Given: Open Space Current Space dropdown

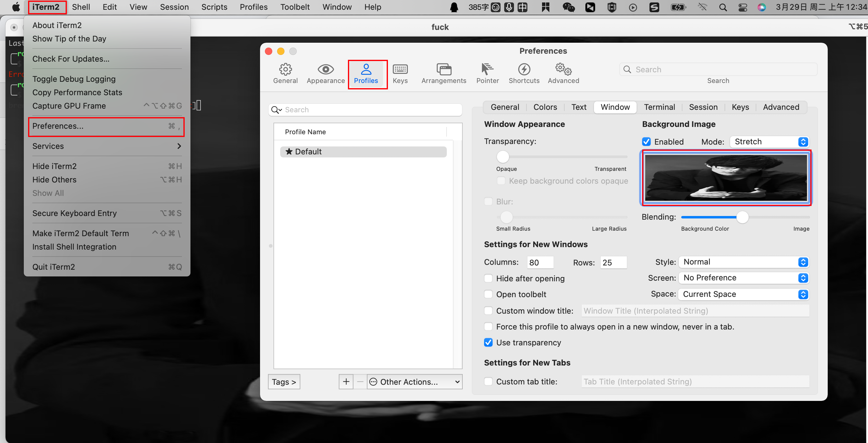Looking at the screenshot, I should pos(744,294).
